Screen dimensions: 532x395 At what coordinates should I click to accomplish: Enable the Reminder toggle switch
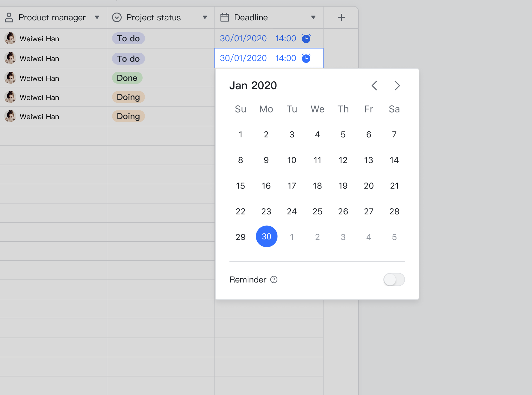394,279
